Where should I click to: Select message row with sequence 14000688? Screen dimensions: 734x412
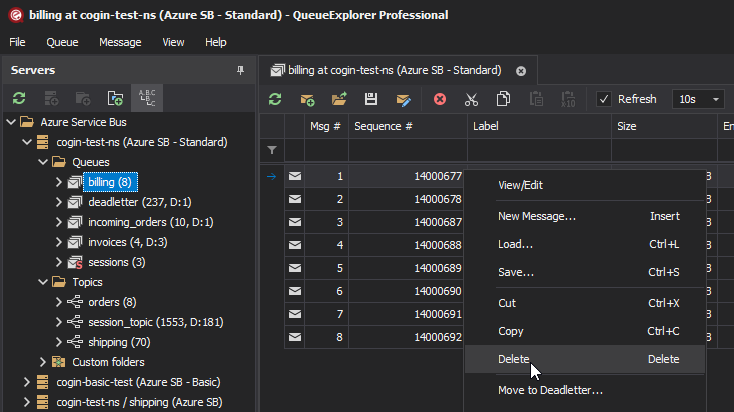click(374, 245)
